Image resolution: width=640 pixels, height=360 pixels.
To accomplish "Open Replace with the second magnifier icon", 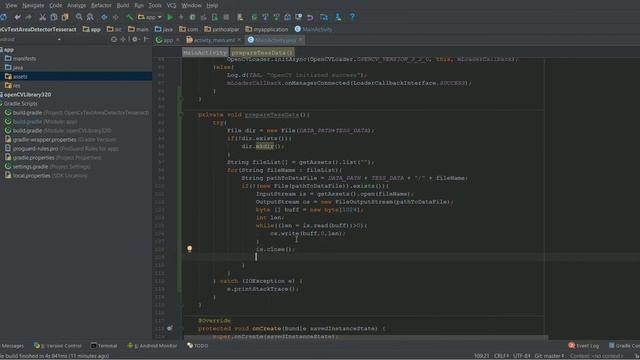I will (x=90, y=17).
